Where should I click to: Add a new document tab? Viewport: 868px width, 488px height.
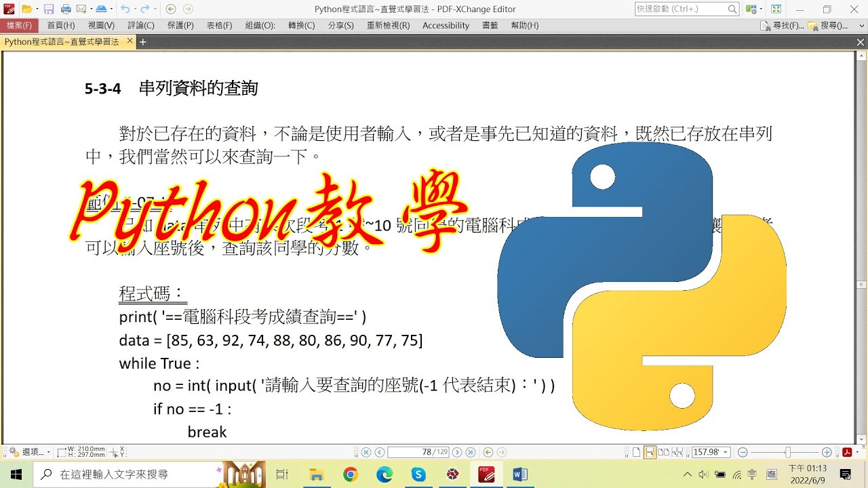point(142,42)
